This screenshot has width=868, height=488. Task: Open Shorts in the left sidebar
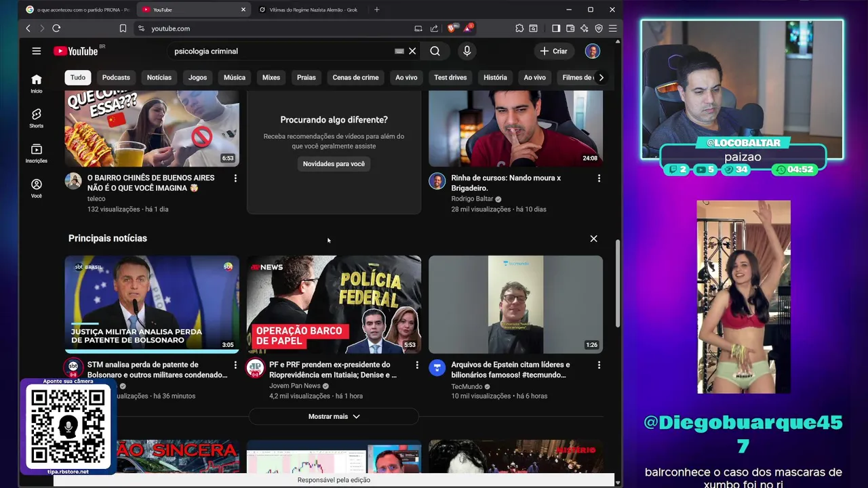[37, 119]
